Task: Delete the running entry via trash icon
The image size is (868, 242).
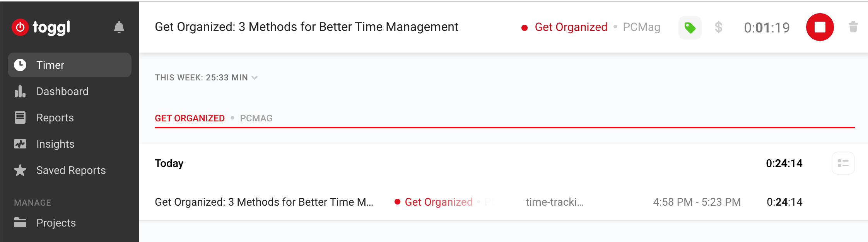Action: (853, 27)
